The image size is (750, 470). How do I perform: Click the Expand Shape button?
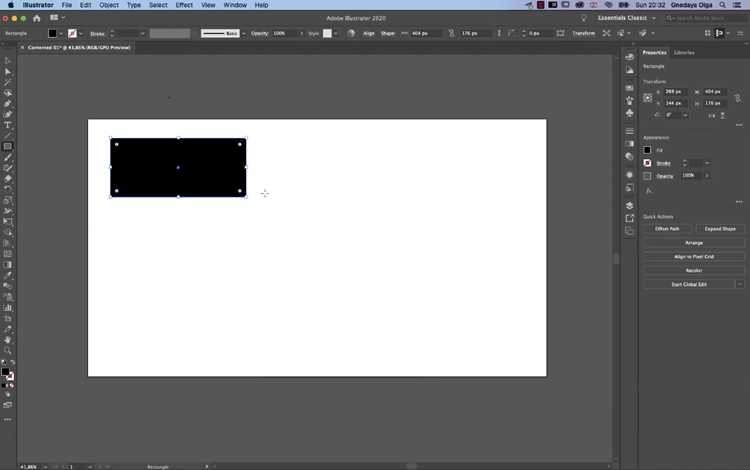pos(720,229)
